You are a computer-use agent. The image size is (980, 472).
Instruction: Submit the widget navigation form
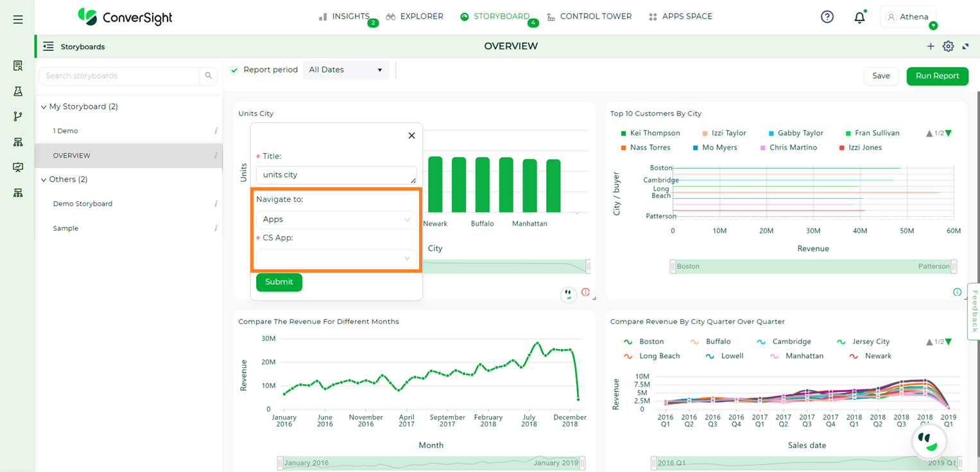pyautogui.click(x=279, y=282)
